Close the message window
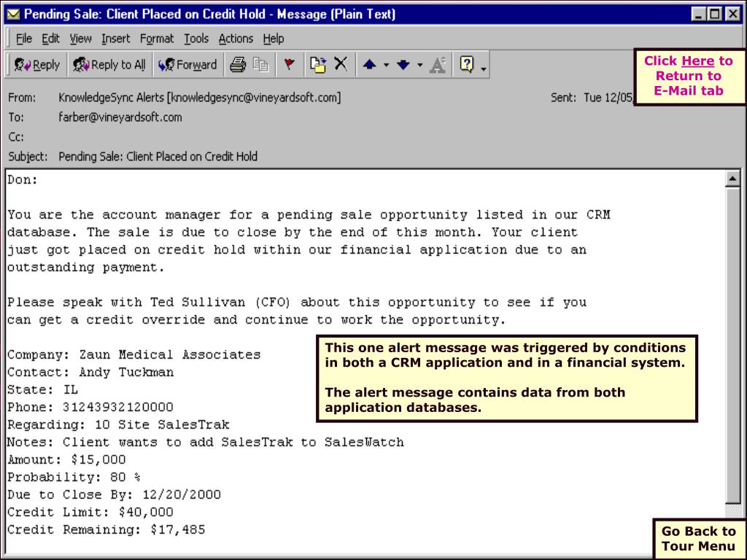747x560 pixels. [x=732, y=15]
